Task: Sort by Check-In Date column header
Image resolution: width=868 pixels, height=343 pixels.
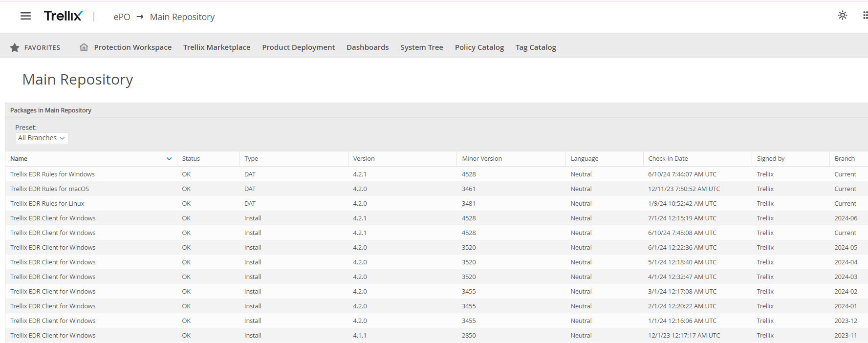Action: click(x=668, y=159)
